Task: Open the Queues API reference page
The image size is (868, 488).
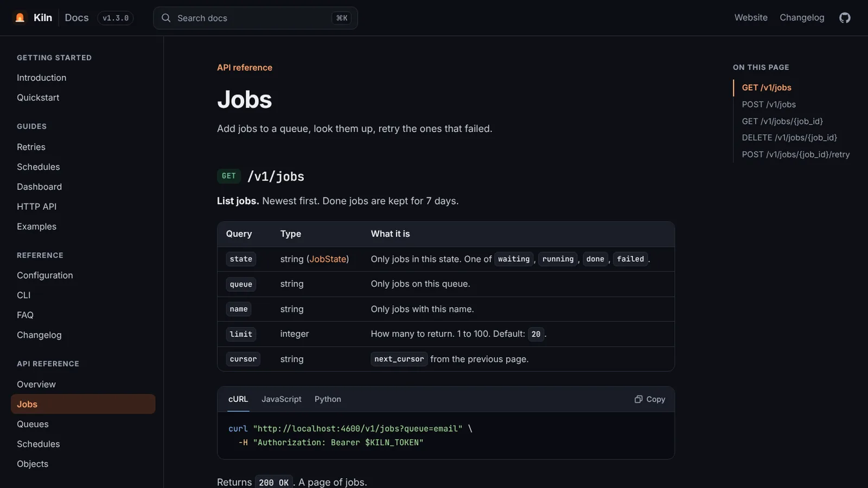Action: coord(33,424)
